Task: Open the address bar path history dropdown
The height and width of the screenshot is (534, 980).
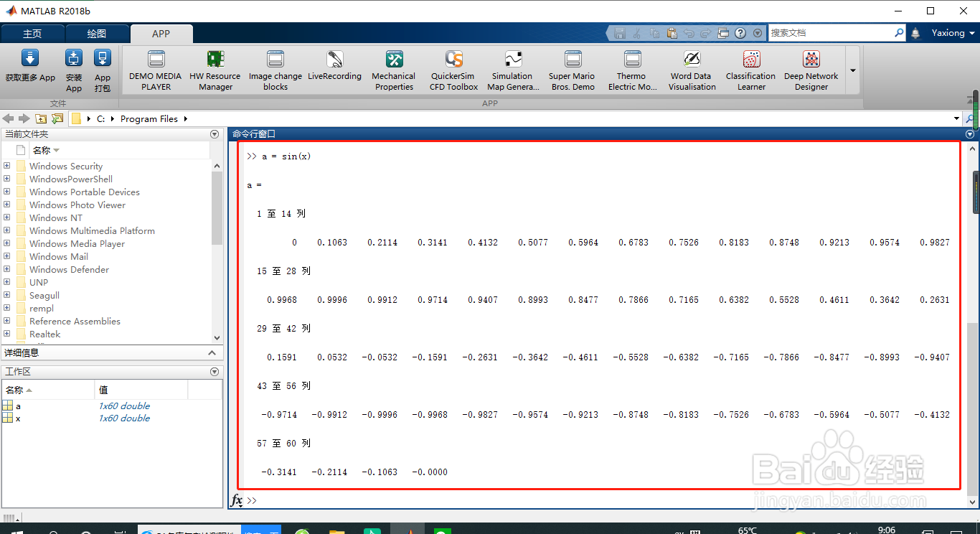Action: point(956,118)
